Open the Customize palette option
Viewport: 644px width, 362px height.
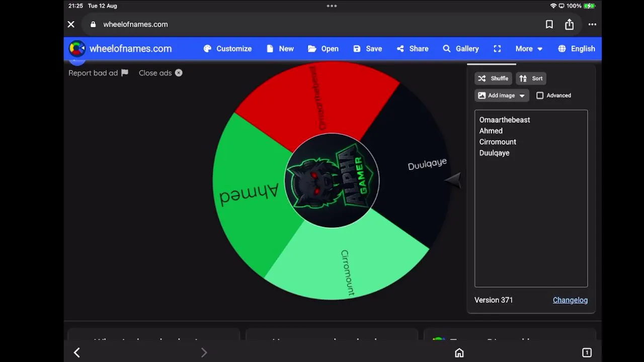tap(227, 49)
